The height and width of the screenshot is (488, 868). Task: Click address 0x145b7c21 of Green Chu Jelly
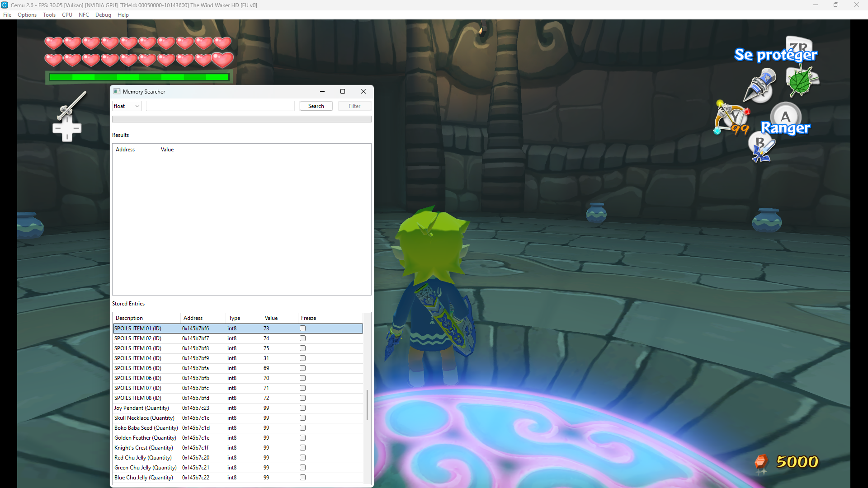tap(196, 468)
